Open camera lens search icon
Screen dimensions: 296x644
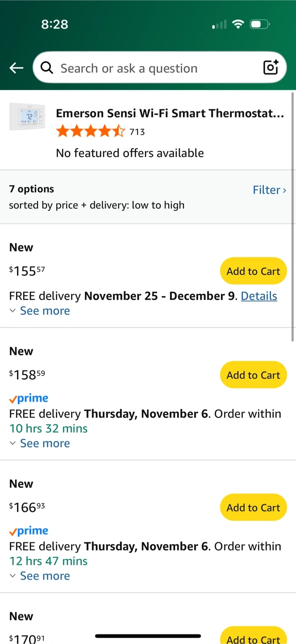tap(271, 68)
